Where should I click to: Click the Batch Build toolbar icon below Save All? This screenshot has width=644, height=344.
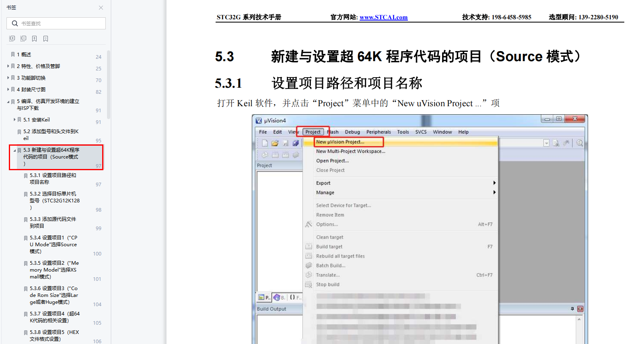point(296,154)
